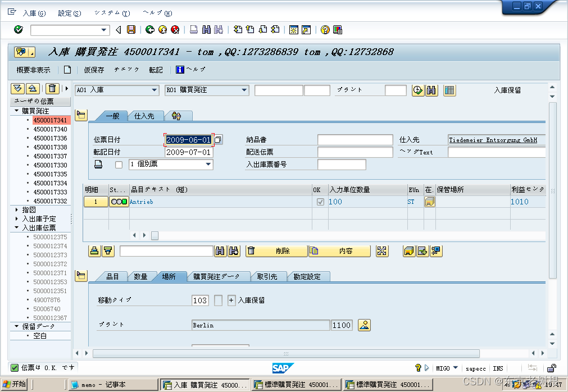This screenshot has width=568, height=392.
Task: Click the green Back arrow icon
Action: point(150,30)
